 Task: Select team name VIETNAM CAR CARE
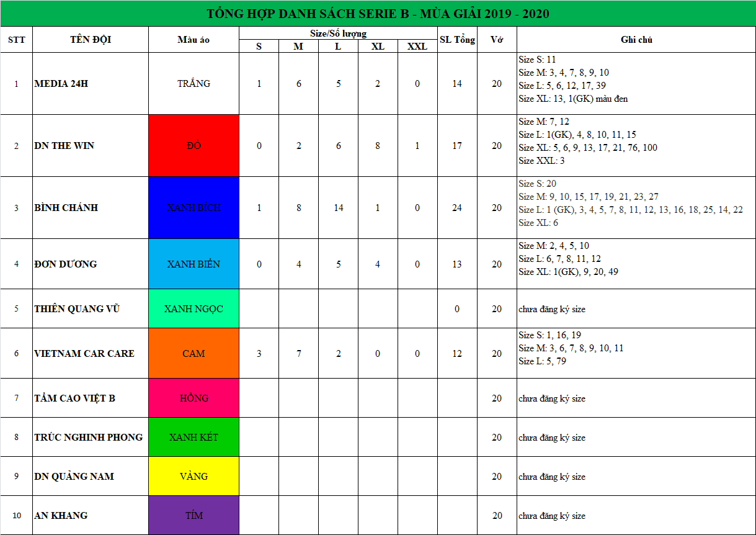coord(84,354)
